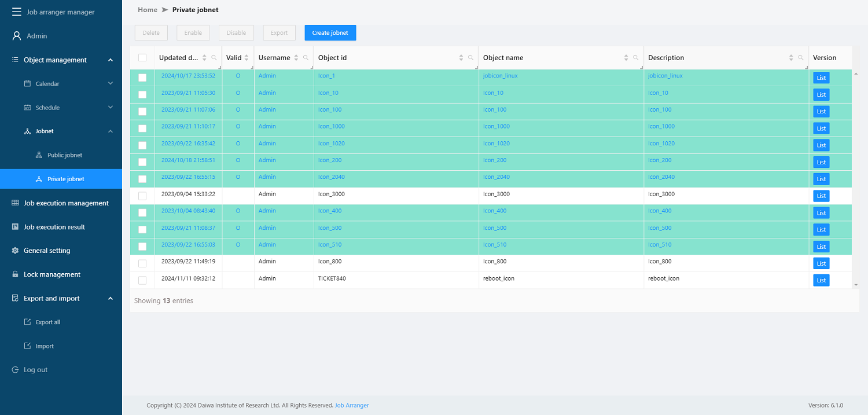Check the box for Icon_10 row

click(142, 94)
